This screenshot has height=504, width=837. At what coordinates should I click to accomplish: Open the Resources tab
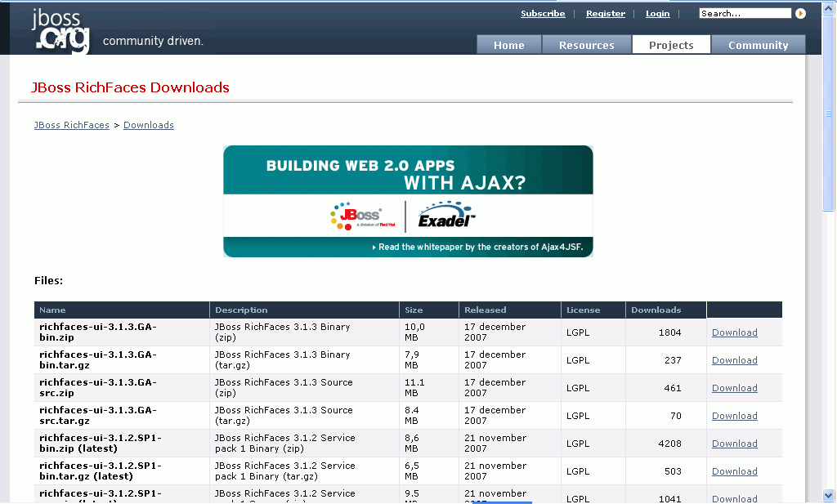587,45
